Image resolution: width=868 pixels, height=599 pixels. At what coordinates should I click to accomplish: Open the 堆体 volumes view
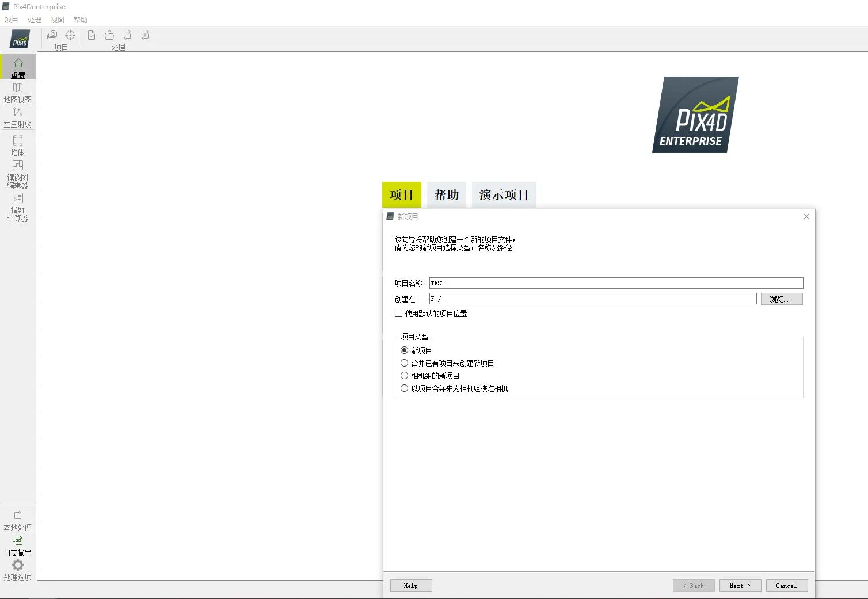point(18,146)
